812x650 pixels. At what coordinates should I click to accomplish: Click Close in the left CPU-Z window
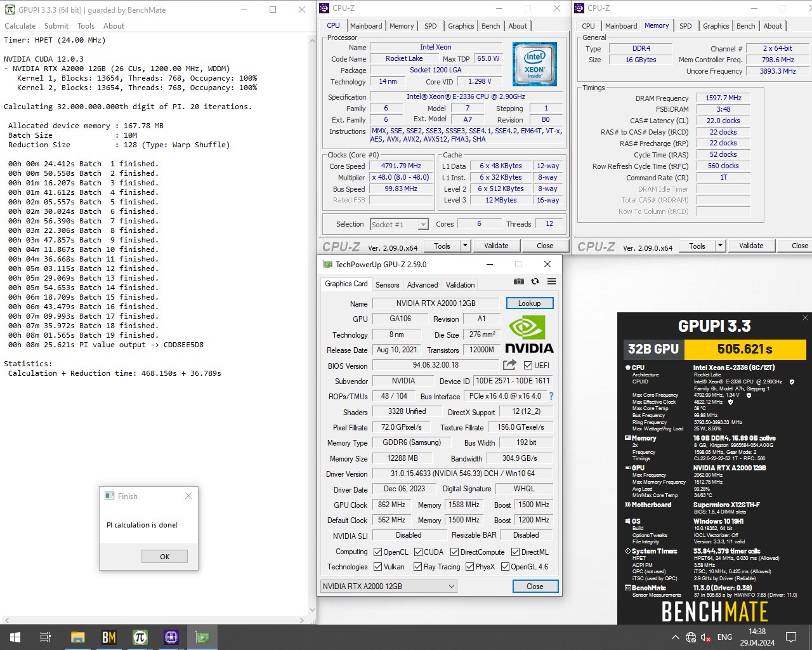(545, 246)
